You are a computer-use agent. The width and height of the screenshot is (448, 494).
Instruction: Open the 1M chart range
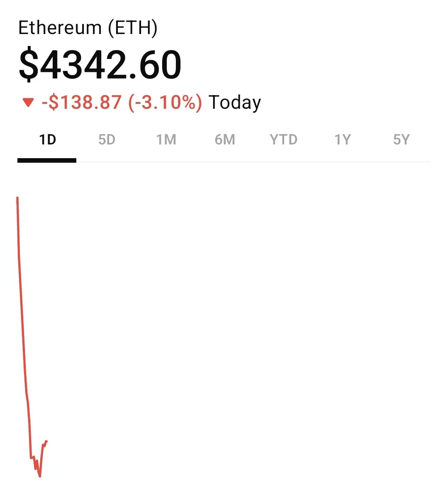click(166, 139)
